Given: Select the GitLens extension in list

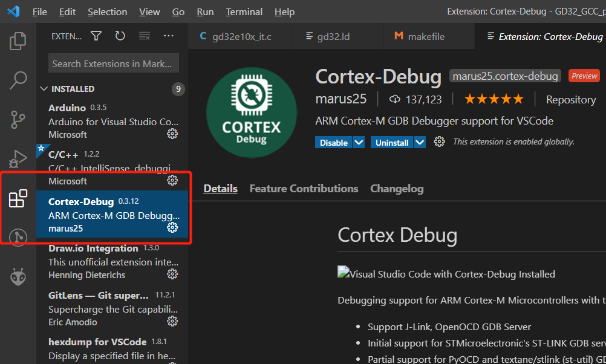Looking at the screenshot, I should pyautogui.click(x=112, y=308).
